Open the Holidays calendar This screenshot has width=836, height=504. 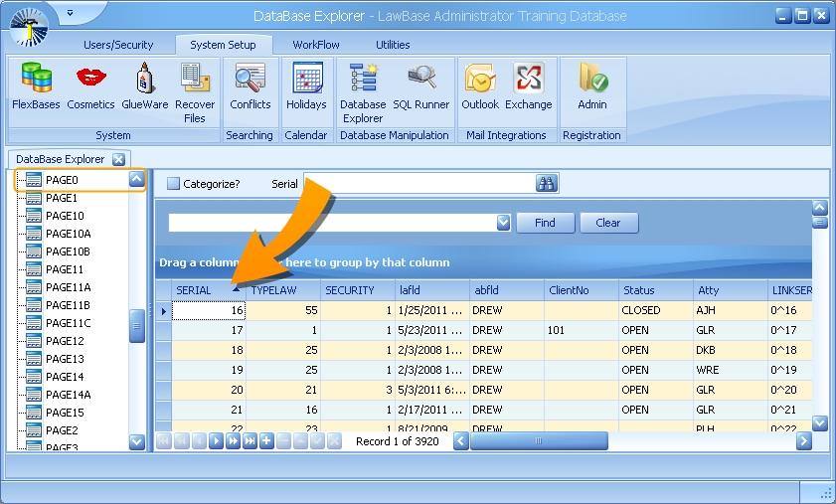[306, 86]
